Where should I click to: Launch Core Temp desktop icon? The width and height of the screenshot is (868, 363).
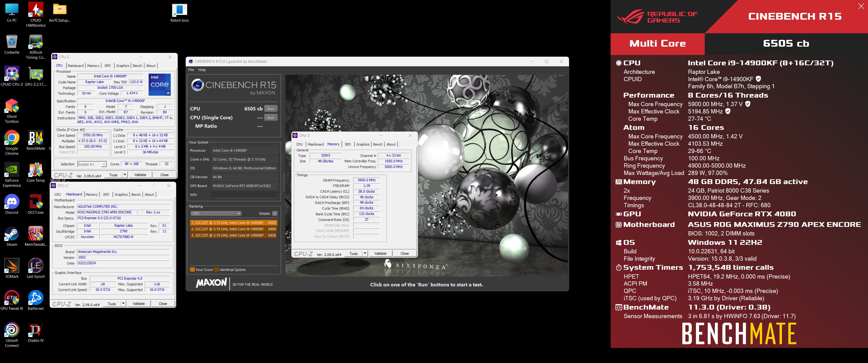pos(36,172)
